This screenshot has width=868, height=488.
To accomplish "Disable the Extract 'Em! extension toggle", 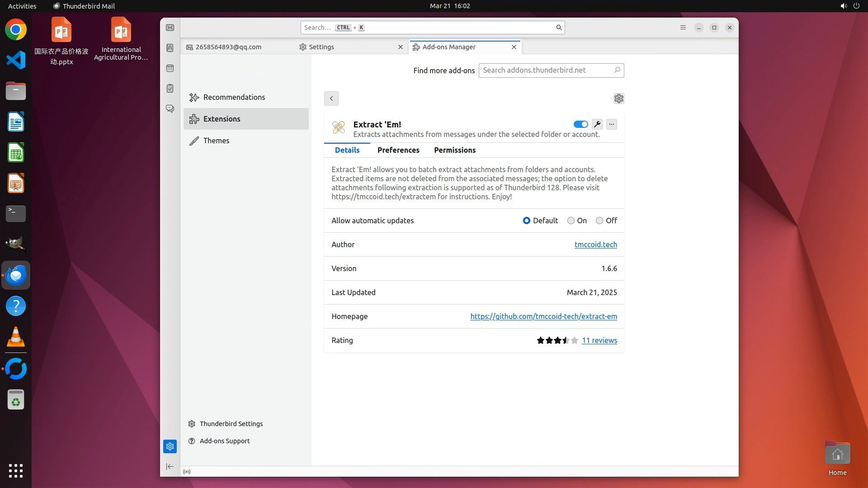I will (580, 124).
